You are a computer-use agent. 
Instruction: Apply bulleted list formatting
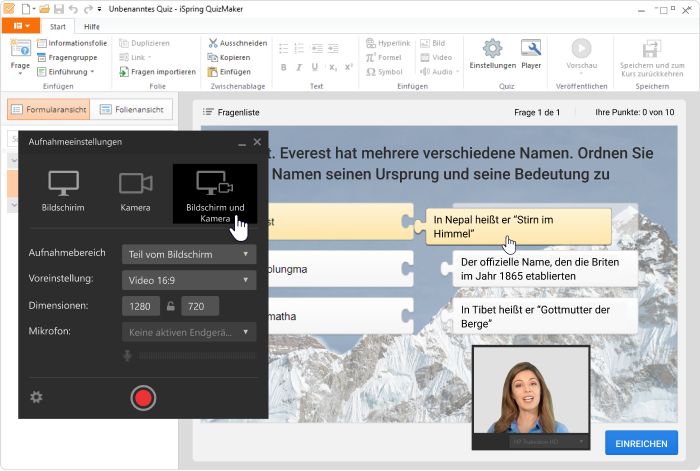coord(283,48)
